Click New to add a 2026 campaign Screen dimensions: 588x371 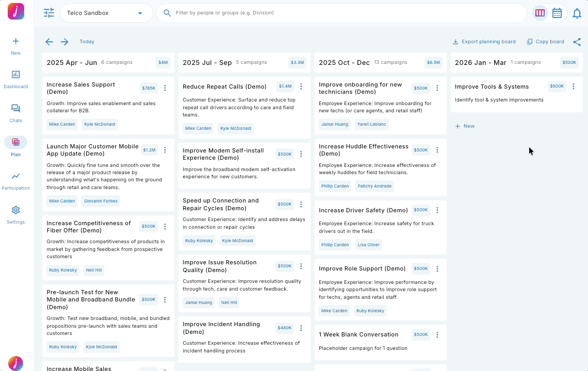pos(465,126)
